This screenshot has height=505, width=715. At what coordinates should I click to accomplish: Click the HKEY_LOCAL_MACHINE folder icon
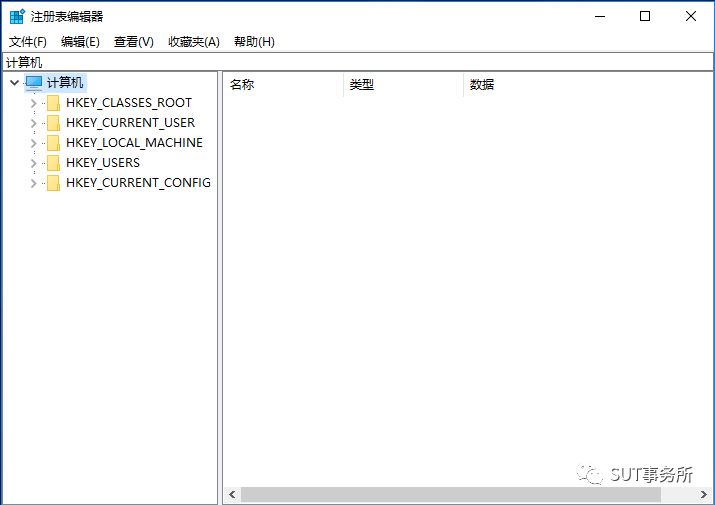pos(53,143)
